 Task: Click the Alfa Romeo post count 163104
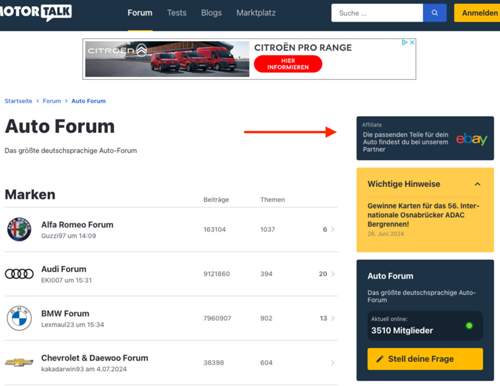(215, 229)
